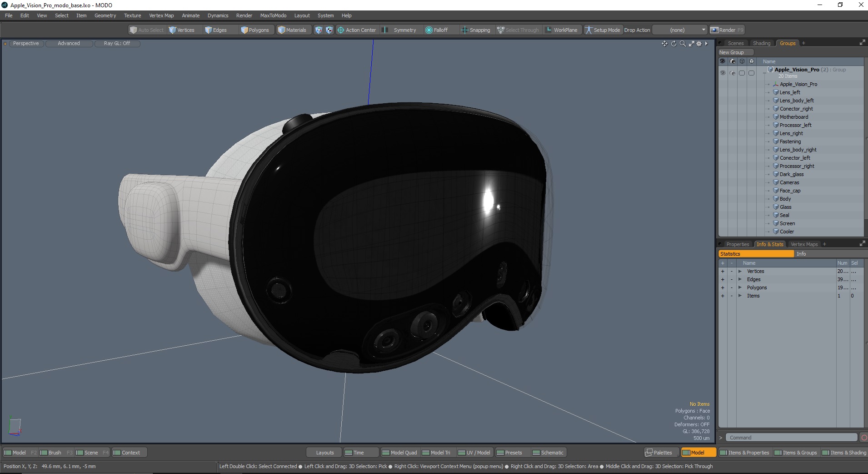Viewport: 868px width, 474px height.
Task: Add a new tab next to Groups
Action: coord(803,43)
